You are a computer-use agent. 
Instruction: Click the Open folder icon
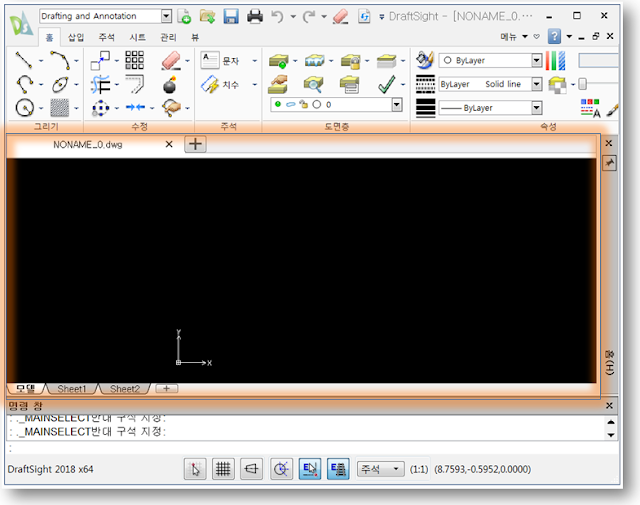207,16
